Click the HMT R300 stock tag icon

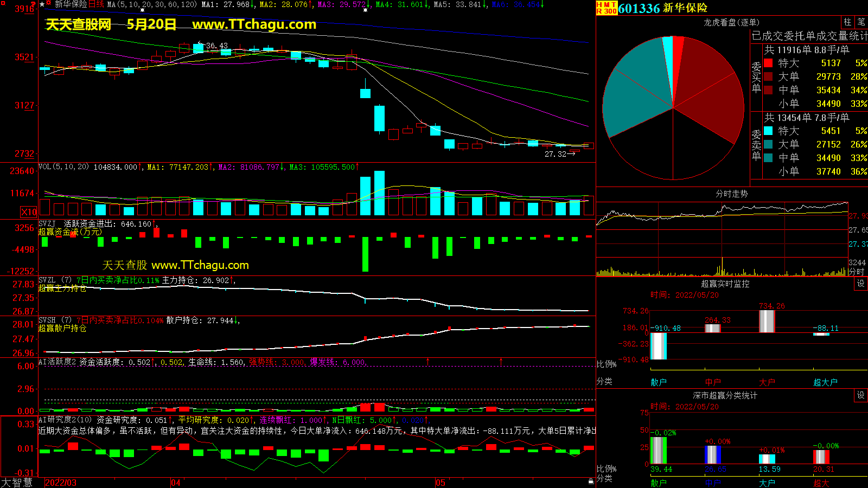click(x=607, y=8)
